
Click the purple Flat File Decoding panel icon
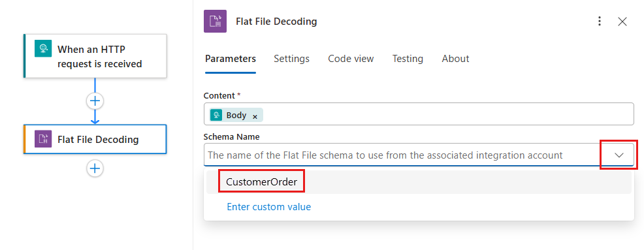(216, 22)
